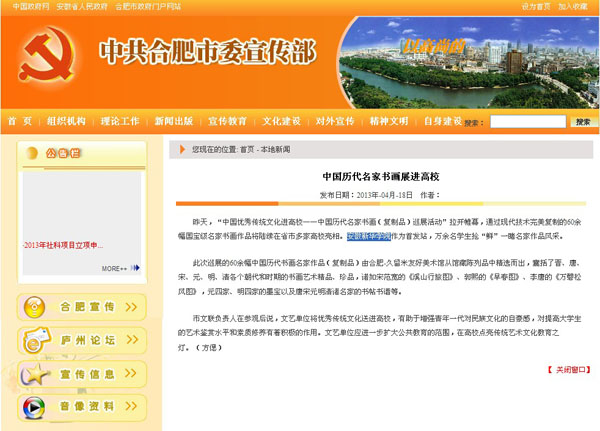Viewport: 600px width, 431px height.
Task: Open the 2013年社科项目立项申 notice link
Action: [x=63, y=245]
